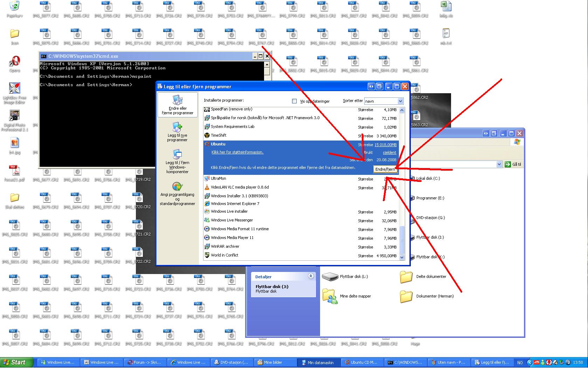Screen dimensions: 588x369
Task: Open cmd.exe window system menu icon
Action: [x=43, y=56]
